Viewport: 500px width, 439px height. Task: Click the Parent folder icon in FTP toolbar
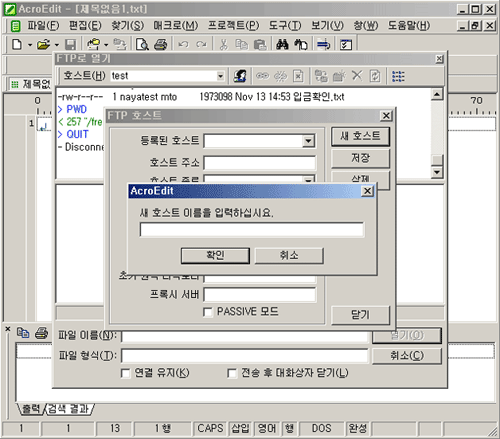321,76
